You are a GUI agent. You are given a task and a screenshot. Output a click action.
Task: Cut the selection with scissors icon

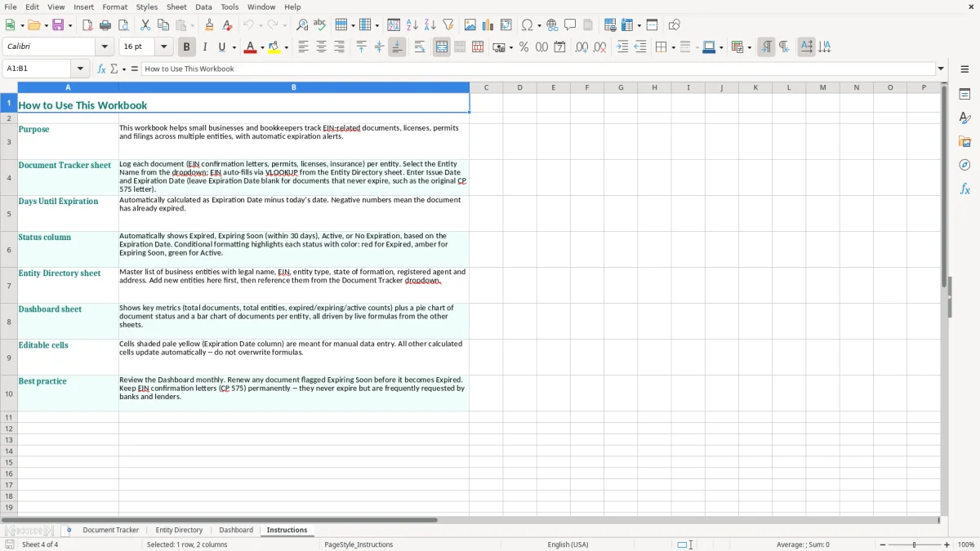coord(145,25)
